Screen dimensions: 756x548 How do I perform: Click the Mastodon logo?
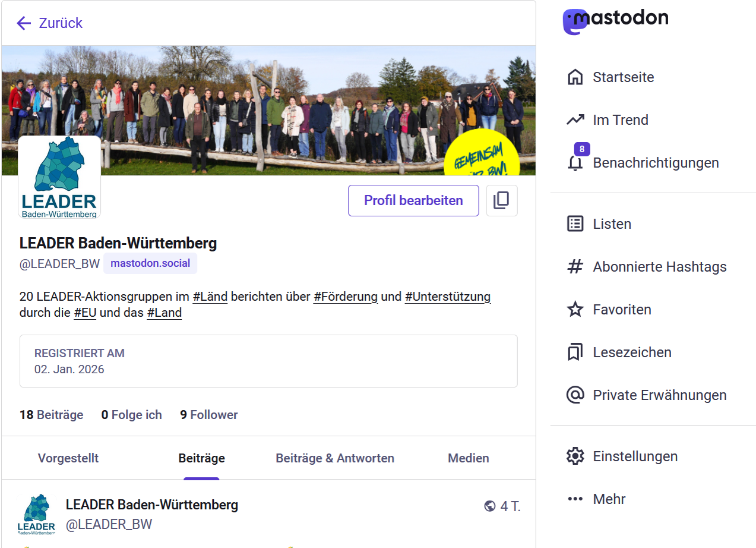click(x=615, y=20)
